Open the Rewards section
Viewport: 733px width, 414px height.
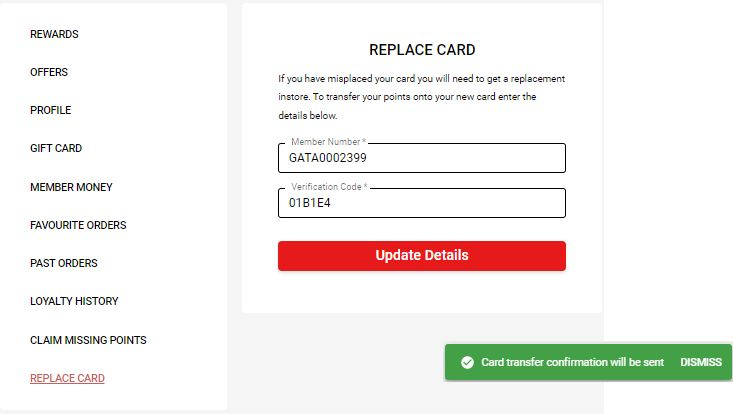tap(54, 34)
